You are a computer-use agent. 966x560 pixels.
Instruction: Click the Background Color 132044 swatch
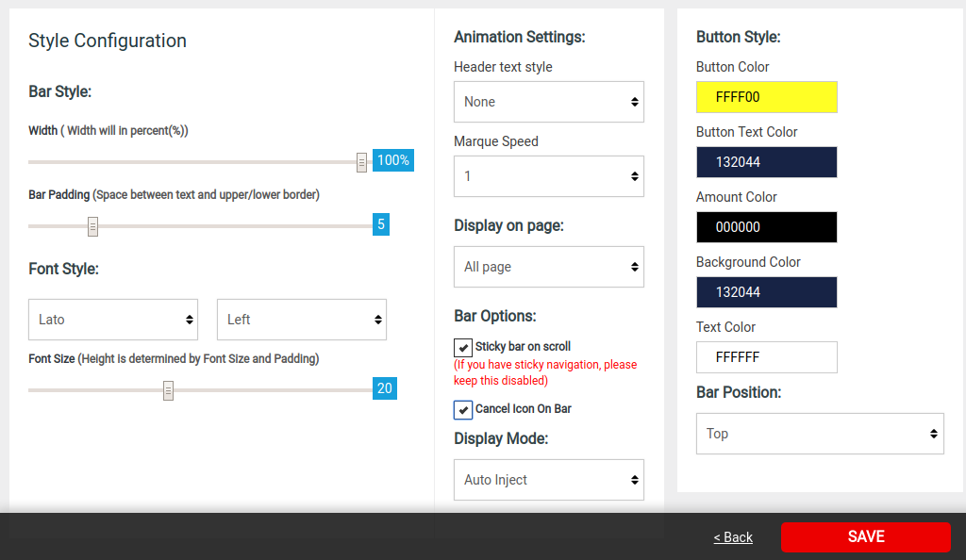pos(766,292)
